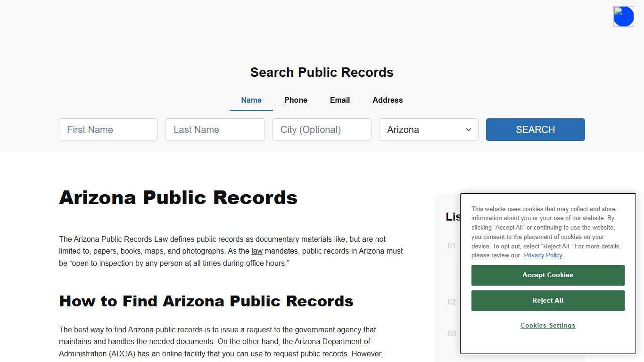Click the underlined 'online' link near ADOA
This screenshot has height=362, width=644.
(172, 354)
